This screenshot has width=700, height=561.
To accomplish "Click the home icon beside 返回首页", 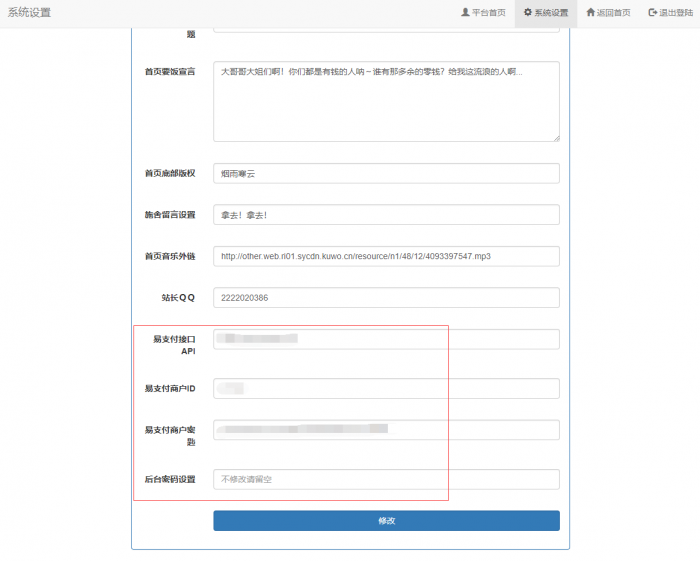I will tap(590, 13).
